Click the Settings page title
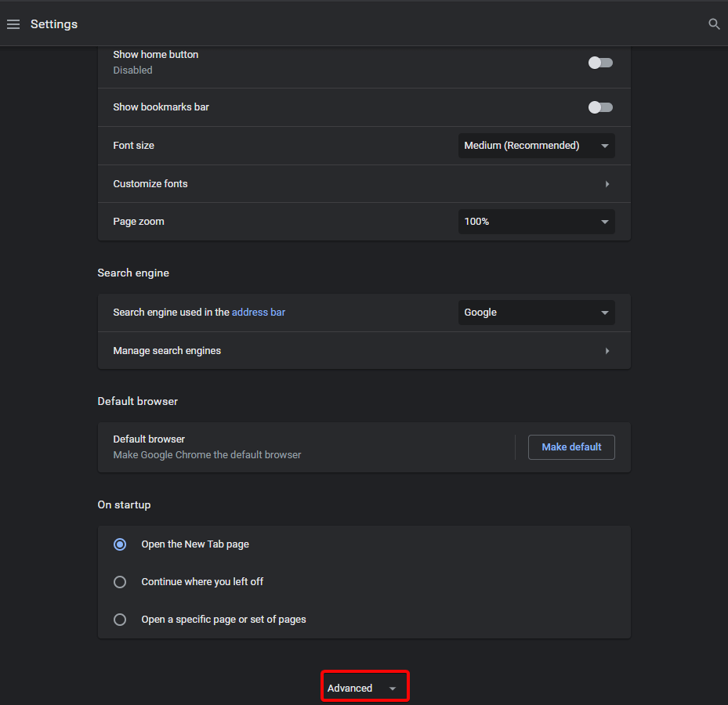Image resolution: width=728 pixels, height=705 pixels. click(54, 24)
